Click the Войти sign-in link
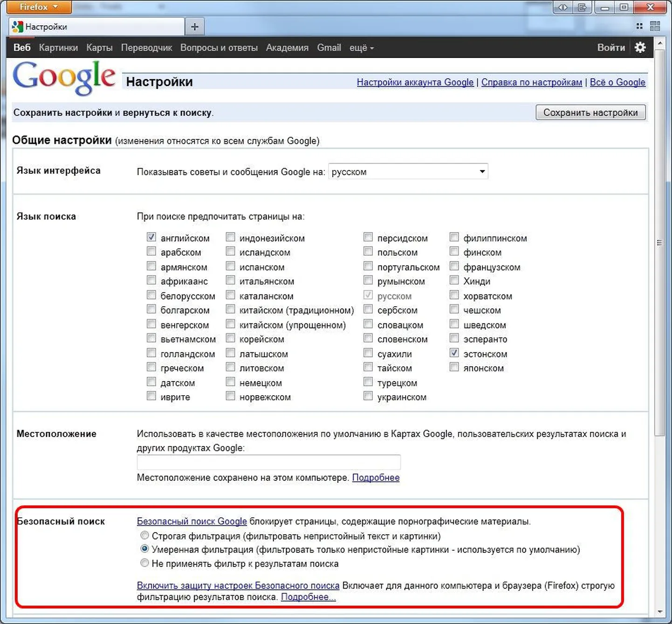This screenshot has height=624, width=672. point(611,48)
